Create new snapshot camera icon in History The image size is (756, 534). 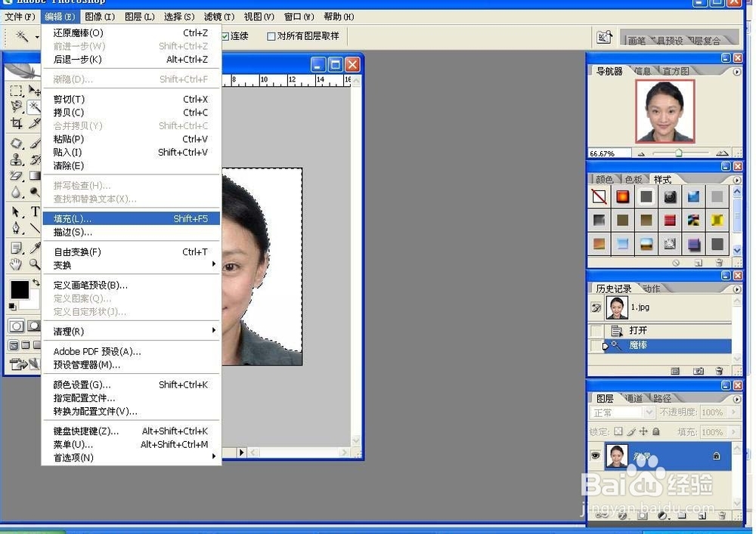(698, 371)
